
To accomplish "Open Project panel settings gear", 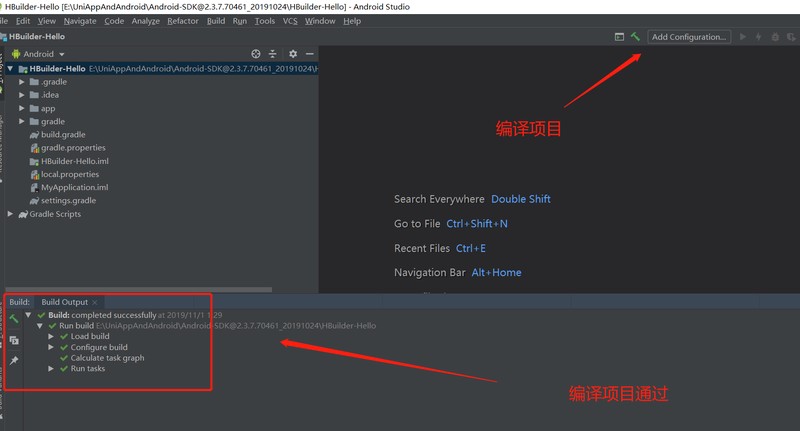I will coord(293,54).
